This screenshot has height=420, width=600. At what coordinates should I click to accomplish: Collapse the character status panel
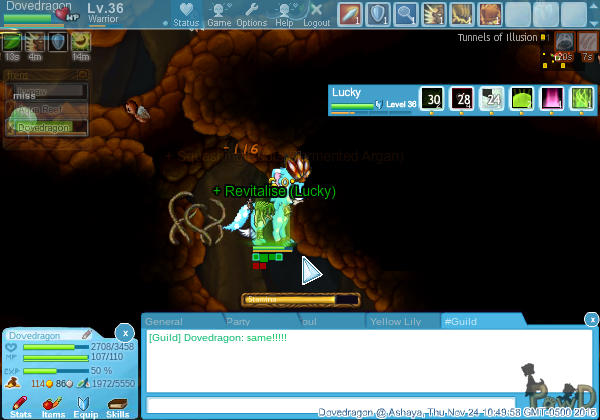pos(123,331)
